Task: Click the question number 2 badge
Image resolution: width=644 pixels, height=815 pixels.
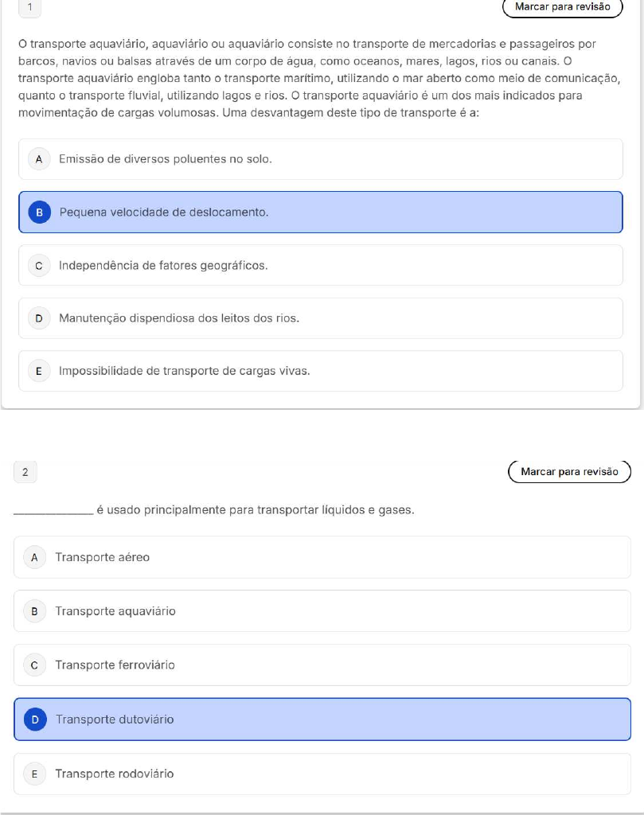Action: pos(25,472)
